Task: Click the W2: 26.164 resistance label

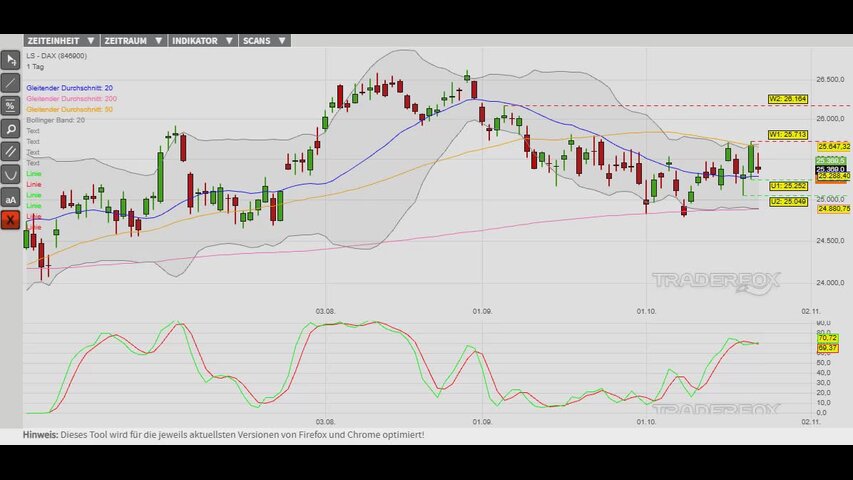Action: [x=788, y=99]
